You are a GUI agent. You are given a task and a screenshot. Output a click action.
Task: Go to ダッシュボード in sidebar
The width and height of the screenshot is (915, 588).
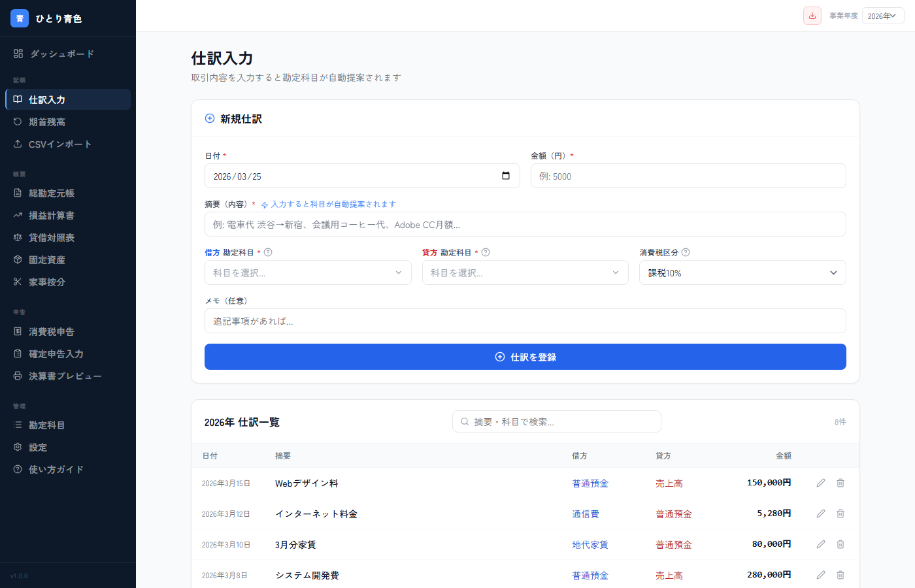[x=61, y=54]
